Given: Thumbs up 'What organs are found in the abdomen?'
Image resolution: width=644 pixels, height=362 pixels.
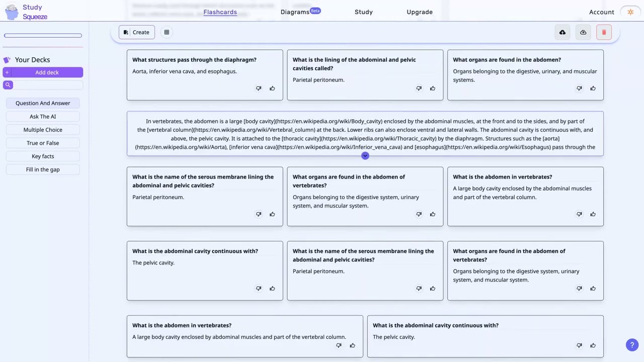Looking at the screenshot, I should (593, 88).
